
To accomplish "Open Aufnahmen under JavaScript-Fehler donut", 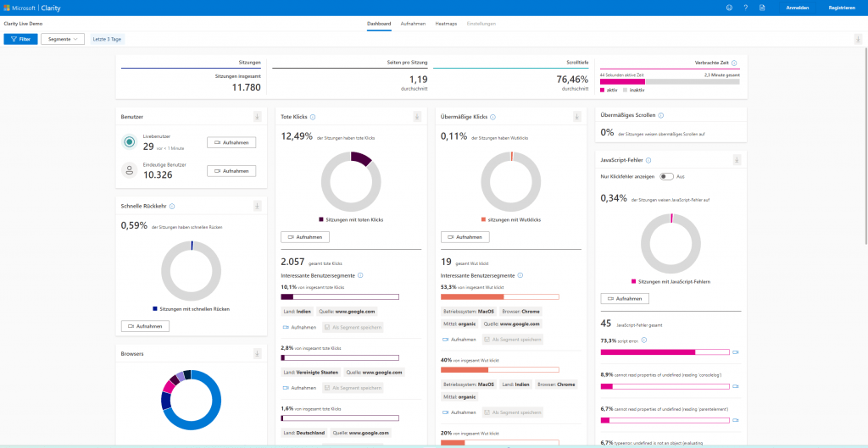I will coord(625,299).
